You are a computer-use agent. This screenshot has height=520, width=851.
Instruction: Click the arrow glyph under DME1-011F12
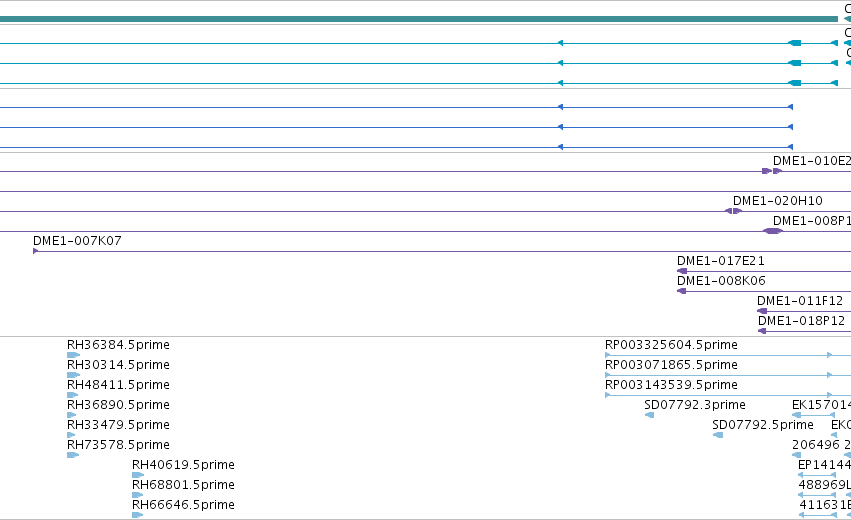click(762, 311)
